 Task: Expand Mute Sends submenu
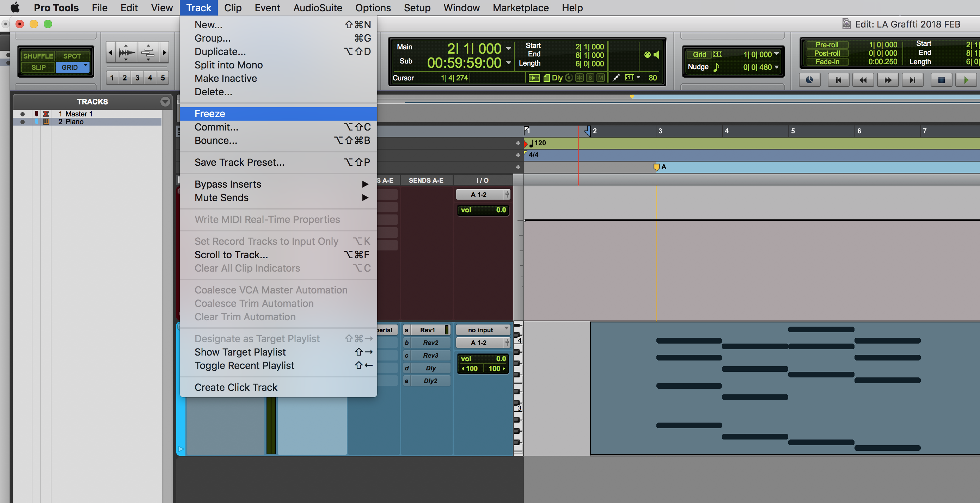(x=278, y=198)
